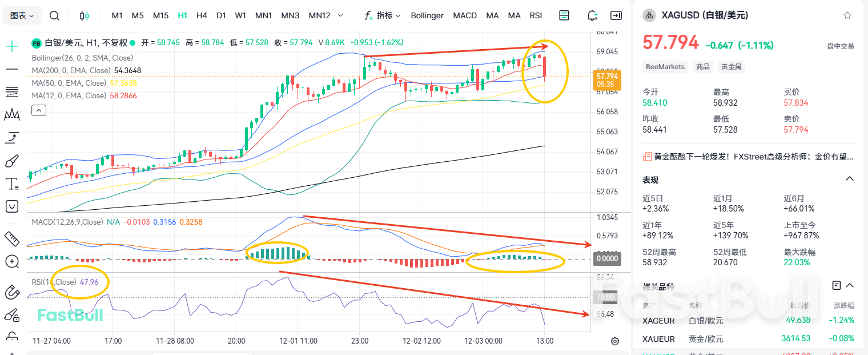Select the trend line drawing tool
This screenshot has width=868, height=355.
pos(11,69)
